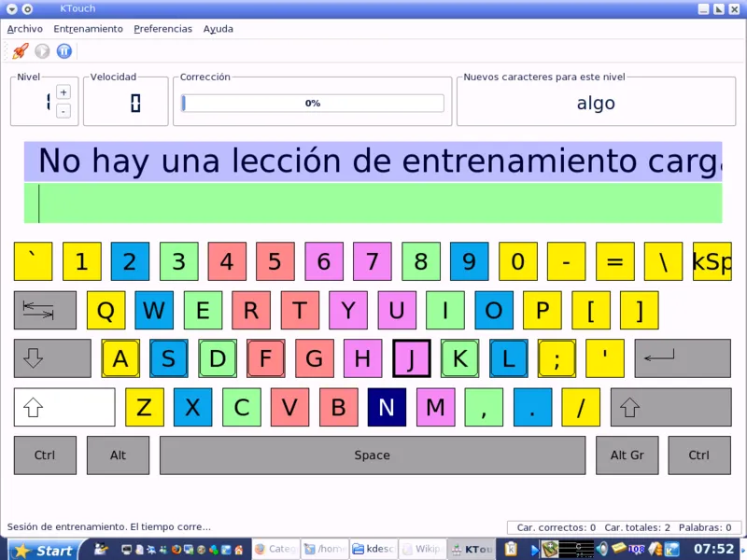Open the Preferencias menu
The width and height of the screenshot is (747, 560).
tap(162, 28)
